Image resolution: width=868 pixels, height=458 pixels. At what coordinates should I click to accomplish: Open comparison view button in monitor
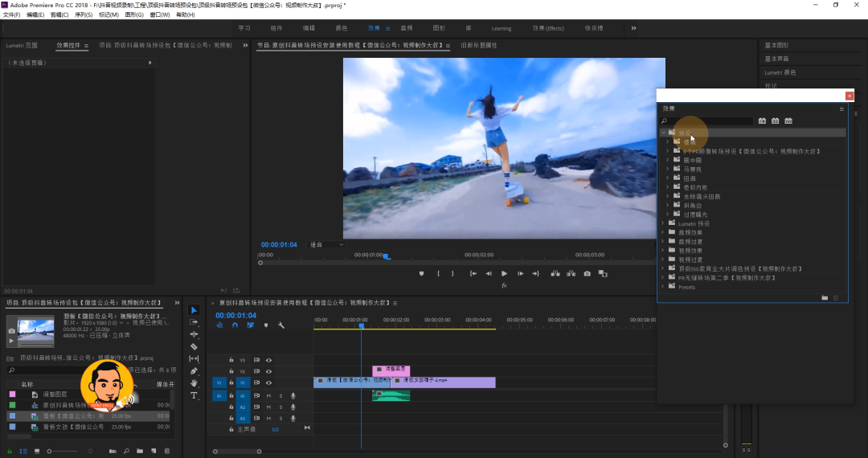pyautogui.click(x=603, y=274)
